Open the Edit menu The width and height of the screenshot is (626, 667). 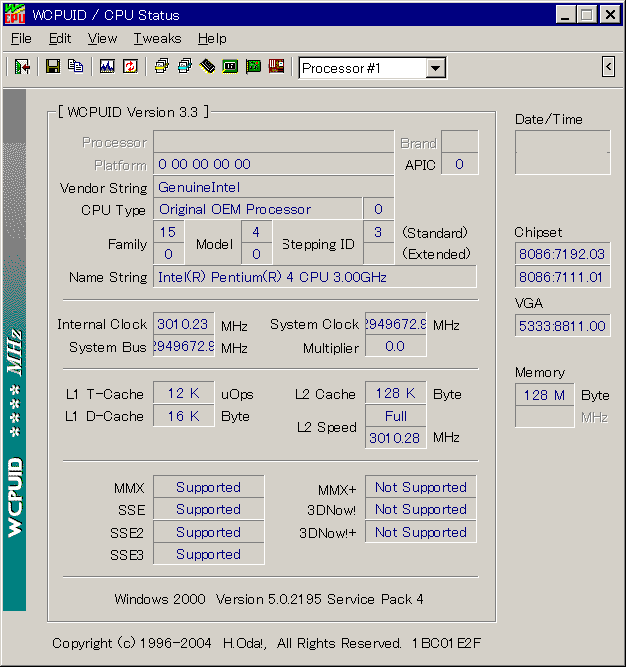(x=60, y=39)
